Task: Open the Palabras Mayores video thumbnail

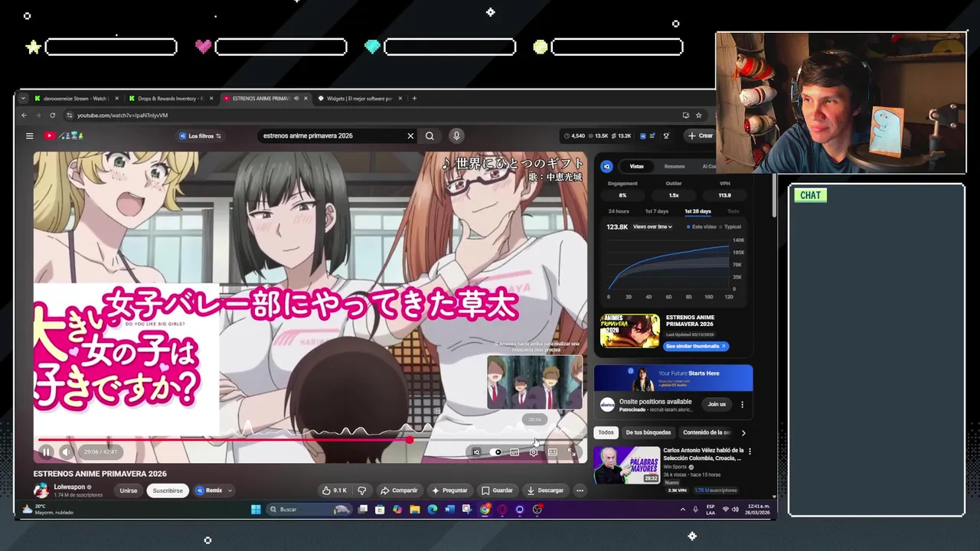Action: (627, 465)
